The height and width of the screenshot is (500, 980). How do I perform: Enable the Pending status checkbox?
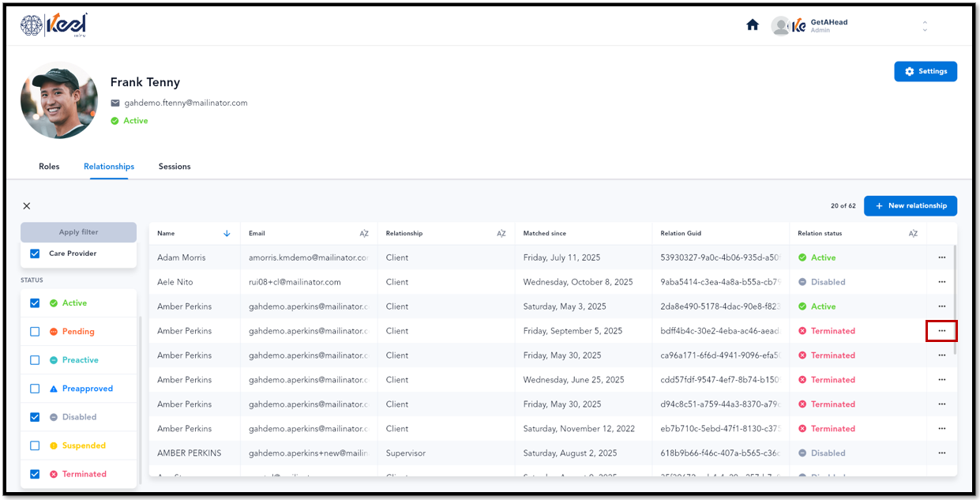tap(35, 332)
